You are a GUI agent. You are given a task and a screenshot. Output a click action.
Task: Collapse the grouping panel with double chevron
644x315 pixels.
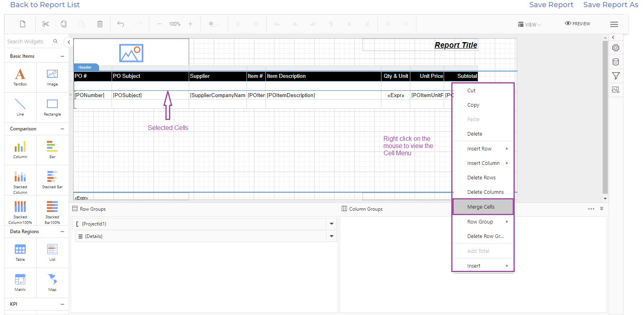click(601, 209)
